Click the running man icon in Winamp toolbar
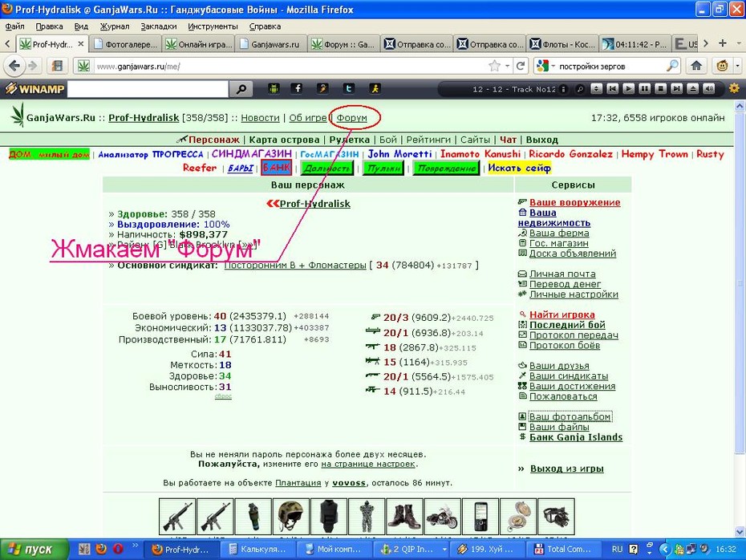This screenshot has width=746, height=560. tap(375, 88)
